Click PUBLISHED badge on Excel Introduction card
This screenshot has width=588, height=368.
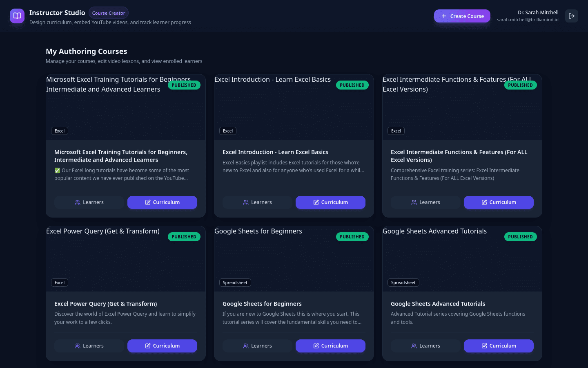pyautogui.click(x=352, y=85)
